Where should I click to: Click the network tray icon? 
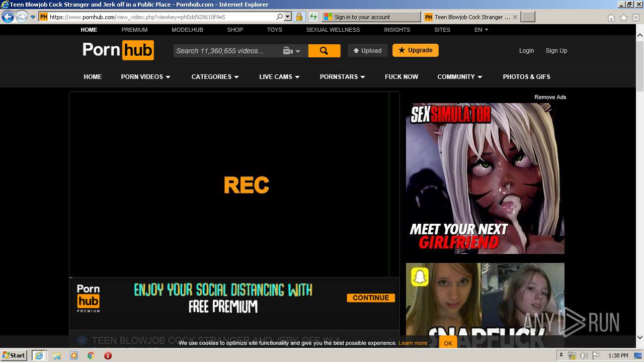572,355
